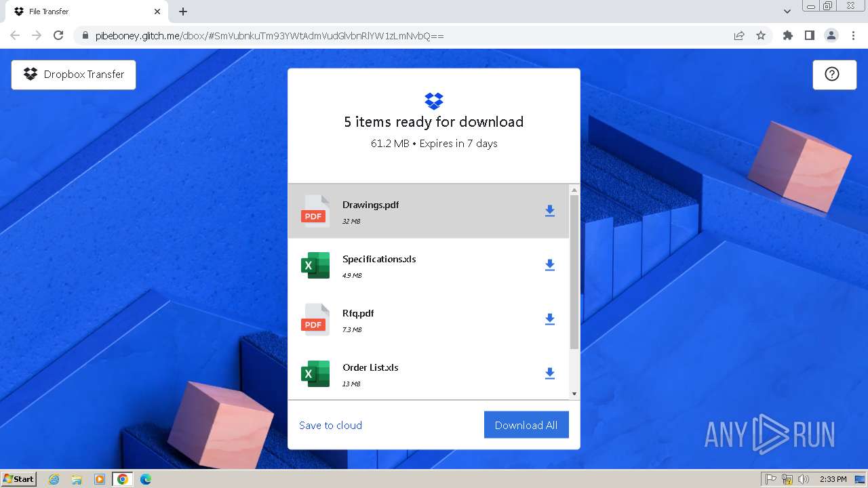The image size is (868, 488).
Task: Go forward in browser history
Action: pos(37,35)
